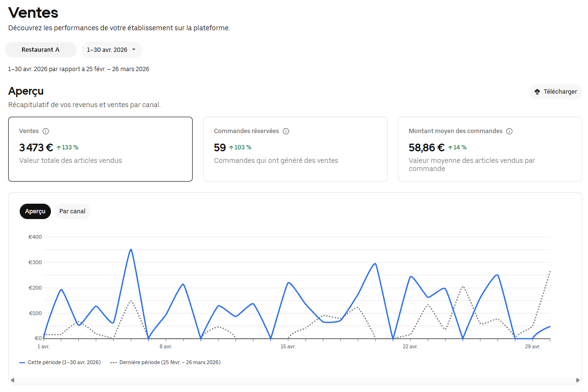Select the Montant moyen des commandes card
Screen dimensions: 588x392
click(490, 149)
